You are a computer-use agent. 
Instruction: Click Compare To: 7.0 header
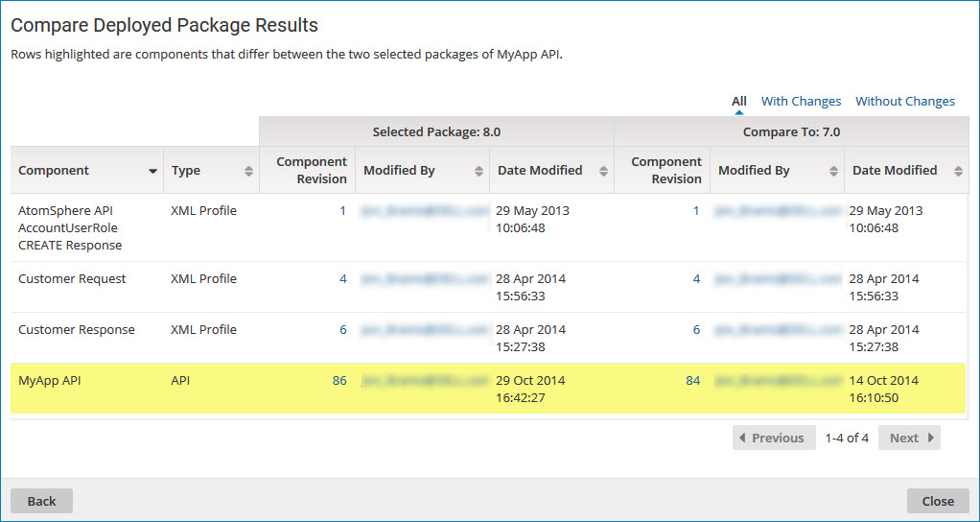tap(791, 131)
